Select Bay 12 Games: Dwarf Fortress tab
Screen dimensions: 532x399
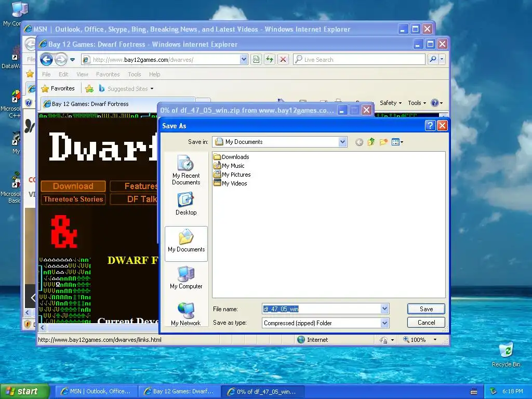117,104
